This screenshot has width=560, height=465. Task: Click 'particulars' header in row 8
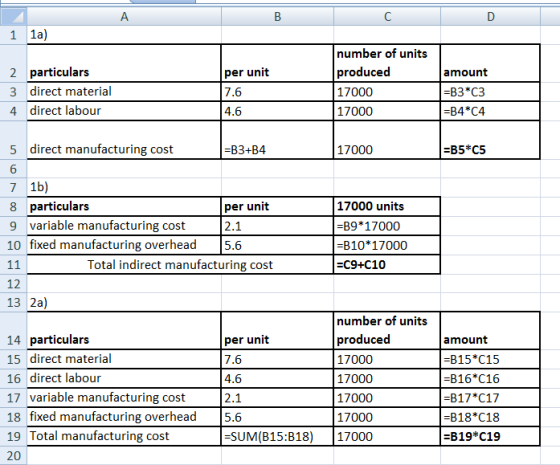[124, 206]
